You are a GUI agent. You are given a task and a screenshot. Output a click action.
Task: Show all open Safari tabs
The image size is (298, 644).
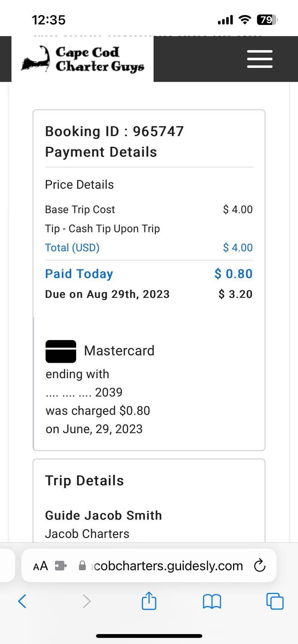tap(275, 601)
